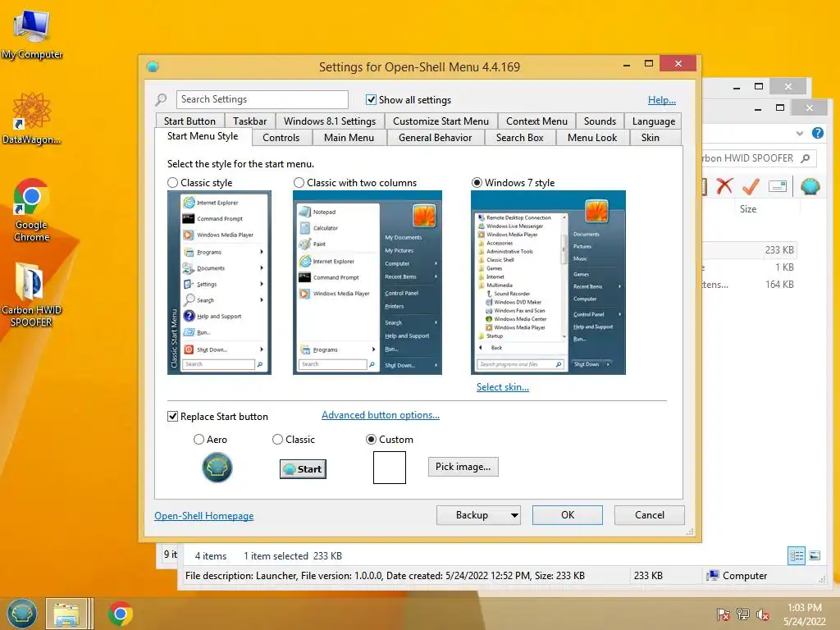Click the search magnifier in Explorer search box
Viewport: 840px width, 630px height.
806,158
